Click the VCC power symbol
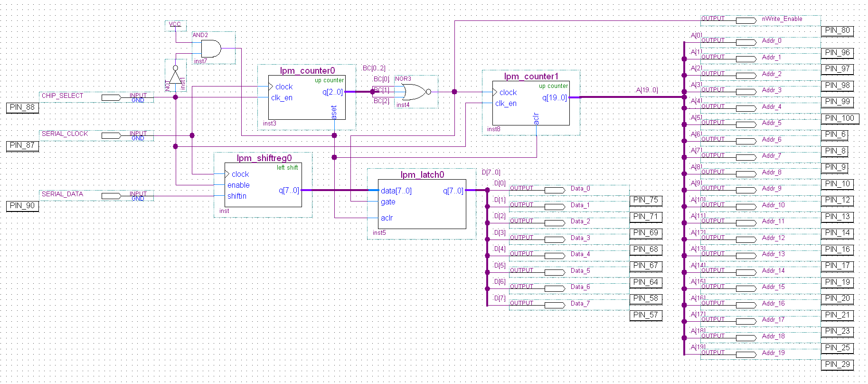 [175, 24]
